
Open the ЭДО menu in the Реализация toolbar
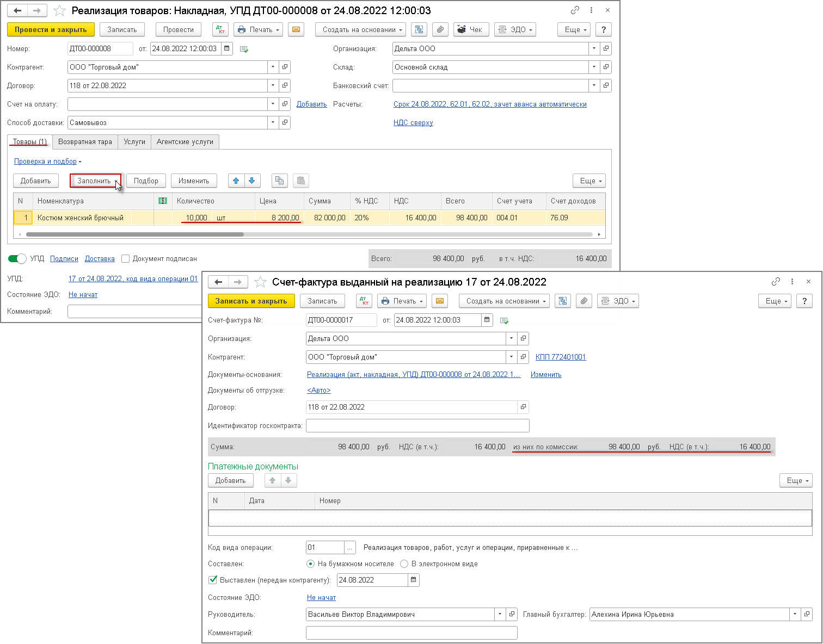click(515, 29)
